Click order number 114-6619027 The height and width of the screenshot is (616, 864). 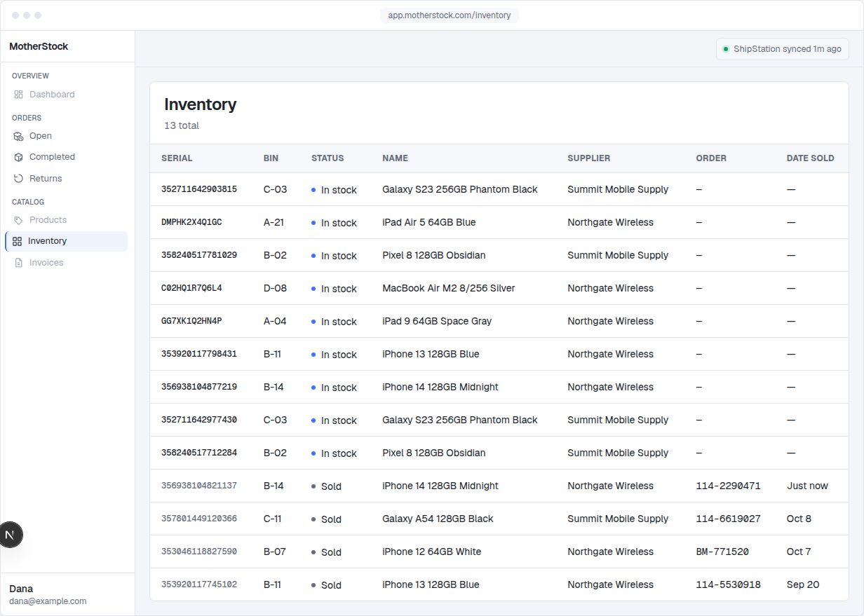tap(728, 519)
